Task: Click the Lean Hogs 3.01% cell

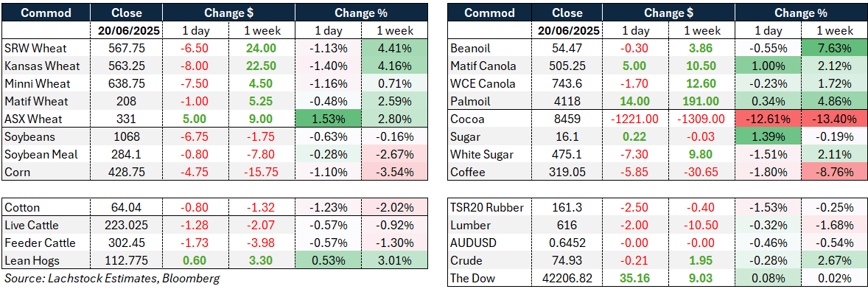Action: [393, 261]
